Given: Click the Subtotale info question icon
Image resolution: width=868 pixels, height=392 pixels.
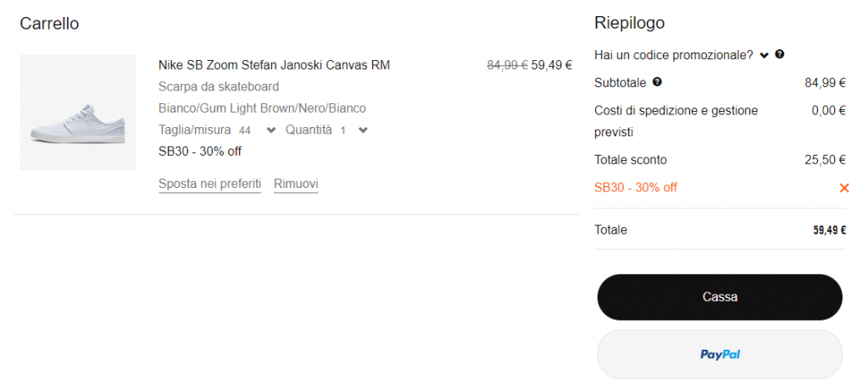Looking at the screenshot, I should [x=657, y=82].
